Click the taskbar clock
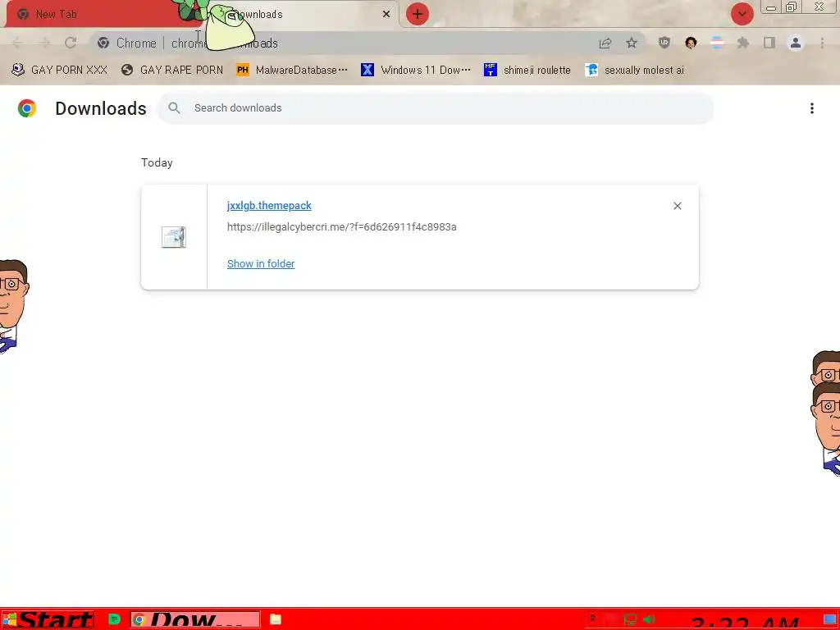840x630 pixels. 745,622
